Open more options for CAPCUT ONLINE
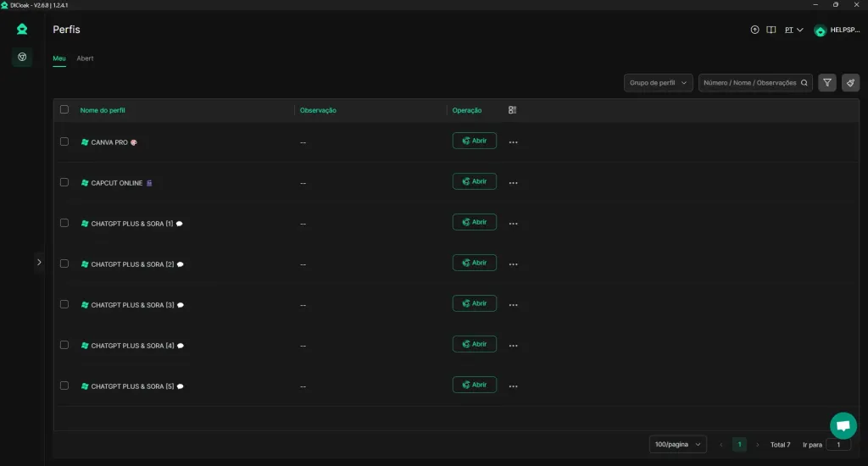 point(513,183)
